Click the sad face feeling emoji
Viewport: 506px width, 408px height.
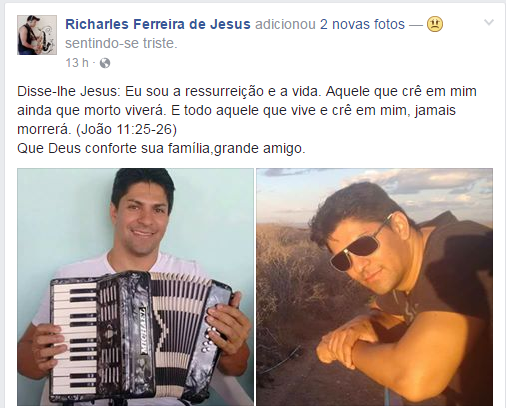tap(435, 24)
